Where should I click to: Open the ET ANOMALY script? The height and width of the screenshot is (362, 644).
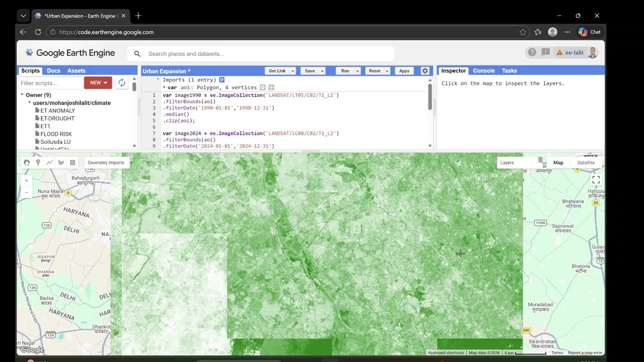coord(57,111)
